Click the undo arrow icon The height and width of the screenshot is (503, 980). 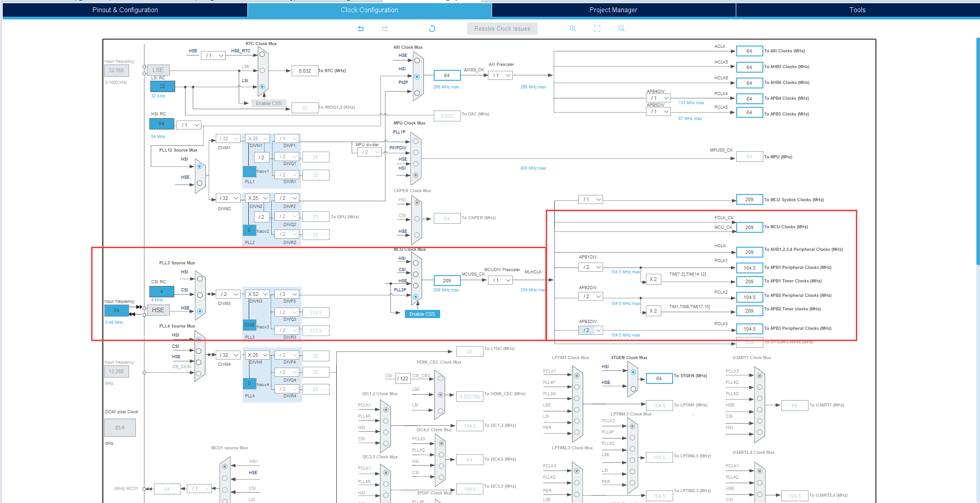coord(361,28)
